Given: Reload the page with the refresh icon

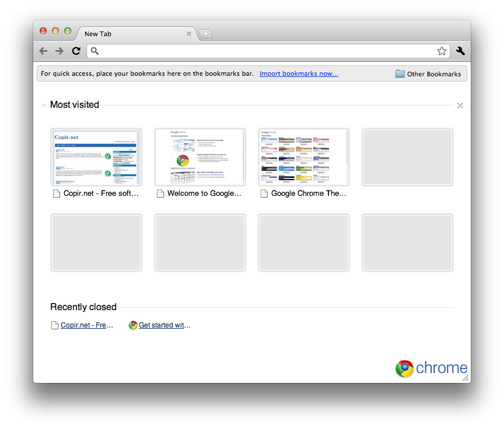Looking at the screenshot, I should (76, 51).
